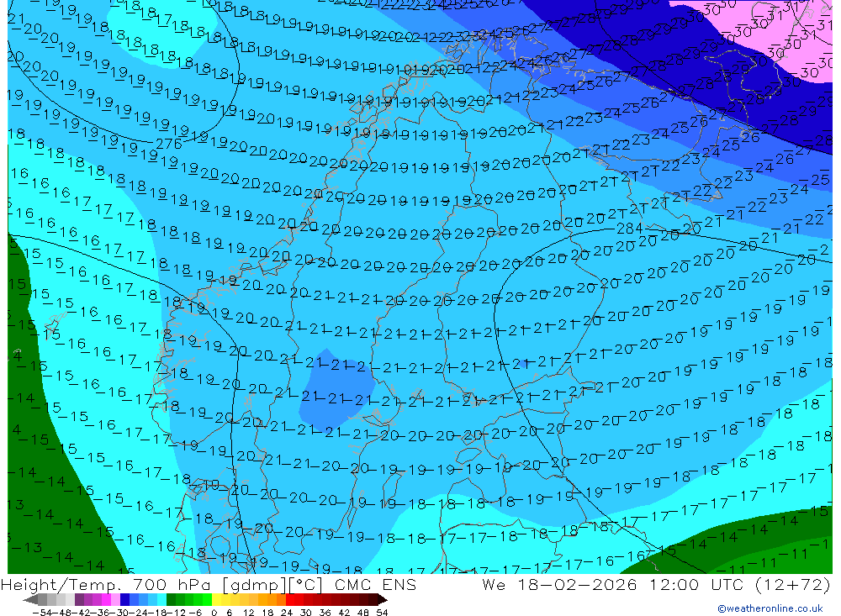Click the dark right arrow end of color scale
Image resolution: width=841 pixels, height=616 pixels.
point(383,600)
